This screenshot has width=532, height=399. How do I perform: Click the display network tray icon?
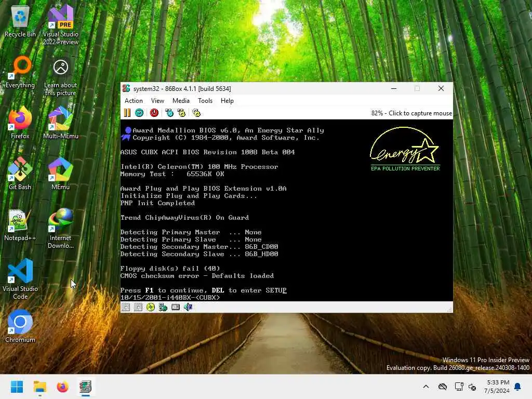click(x=459, y=387)
